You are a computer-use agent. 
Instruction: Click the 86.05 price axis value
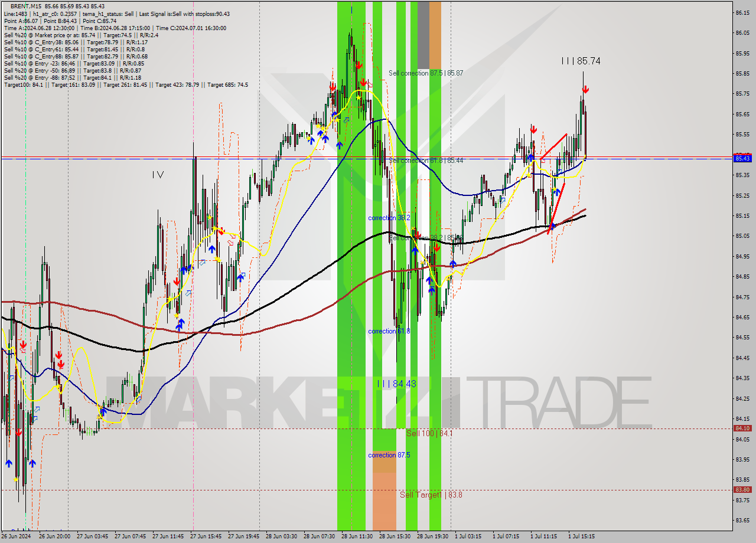pyautogui.click(x=742, y=33)
